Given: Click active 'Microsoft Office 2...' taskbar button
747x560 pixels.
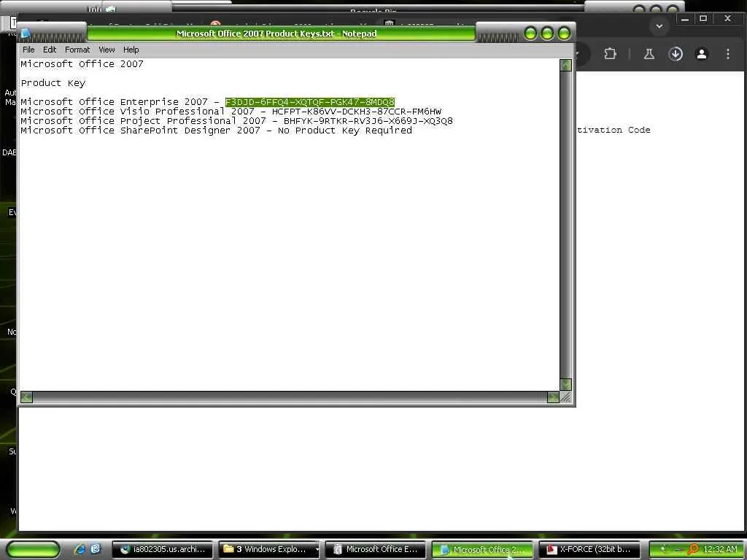Looking at the screenshot, I should point(482,550).
